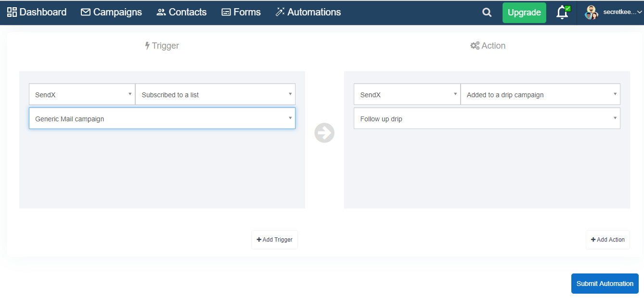Open 'Follow up drip' dropdown
Image resolution: width=644 pixels, height=298 pixels.
(x=487, y=118)
